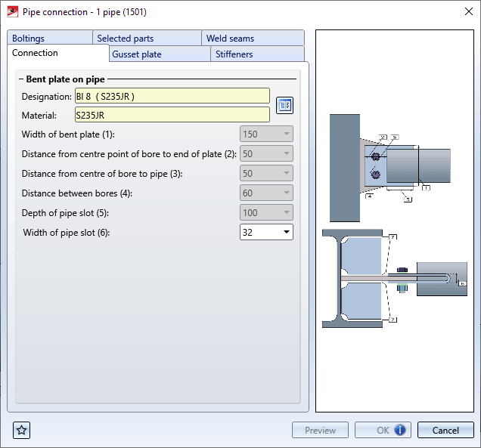The image size is (481, 448).
Task: Go to the Weld seams tab
Action: point(230,39)
